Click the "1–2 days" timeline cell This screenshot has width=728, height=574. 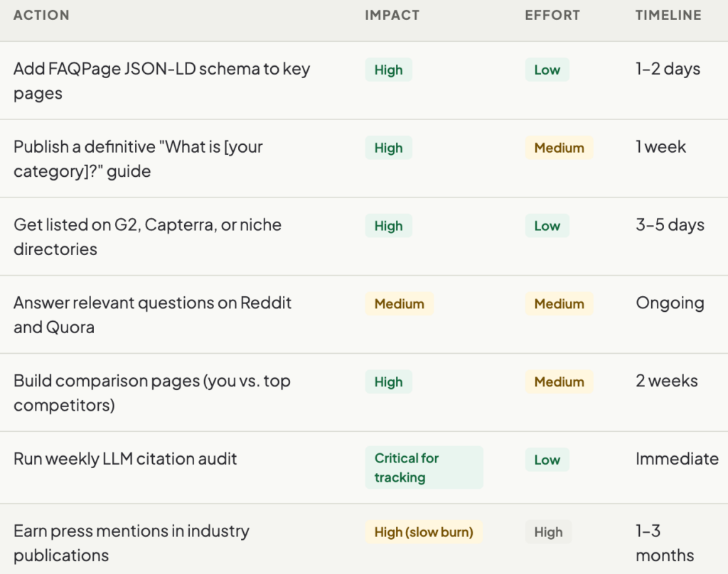click(668, 69)
